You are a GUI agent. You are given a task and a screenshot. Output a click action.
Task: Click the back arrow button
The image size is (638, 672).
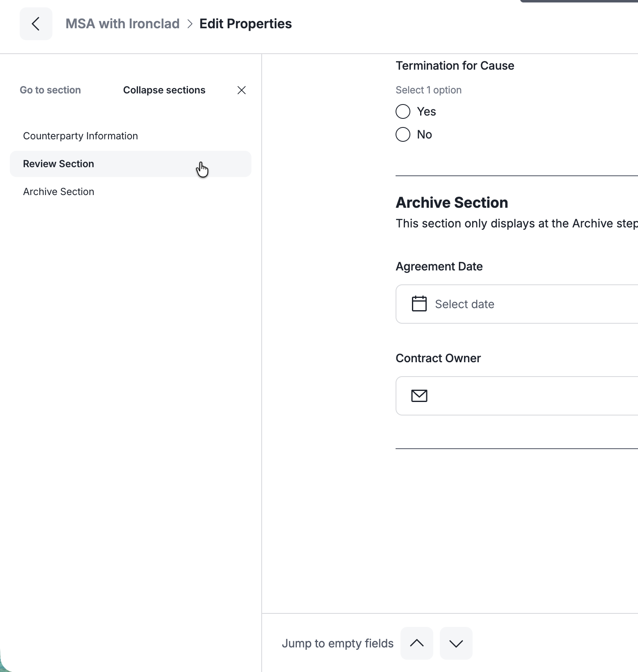coord(36,24)
